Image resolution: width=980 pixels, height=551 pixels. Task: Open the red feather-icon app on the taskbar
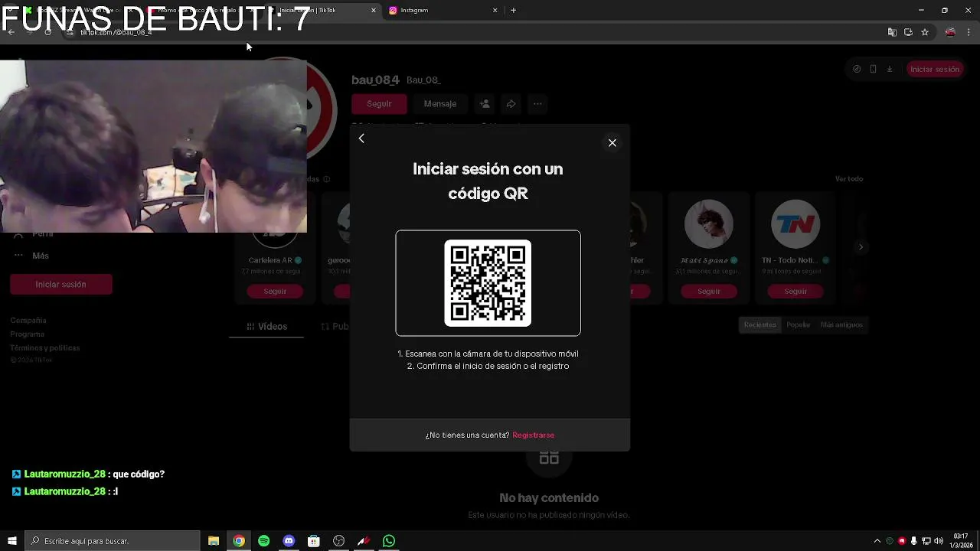364,541
